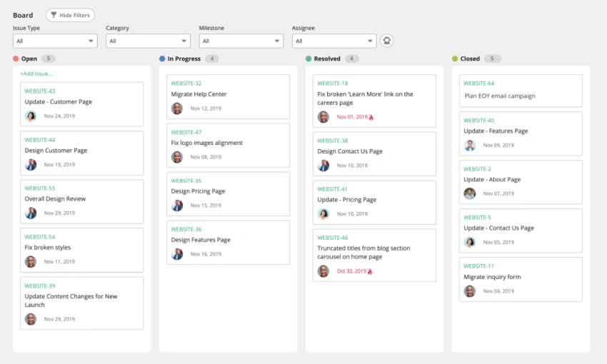Viewport: 607px width, 364px height.
Task: Click assignee avatar on Update - Pricing Page
Action: (323, 214)
